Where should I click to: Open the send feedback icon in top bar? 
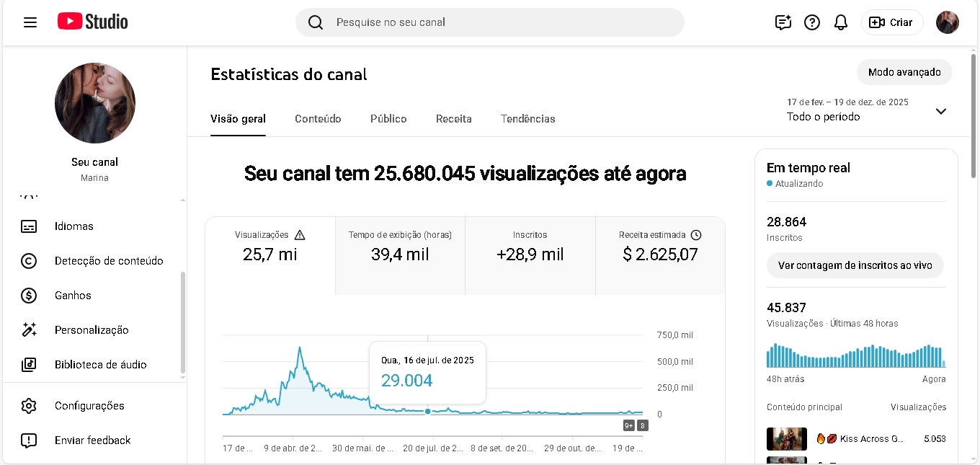tap(783, 22)
